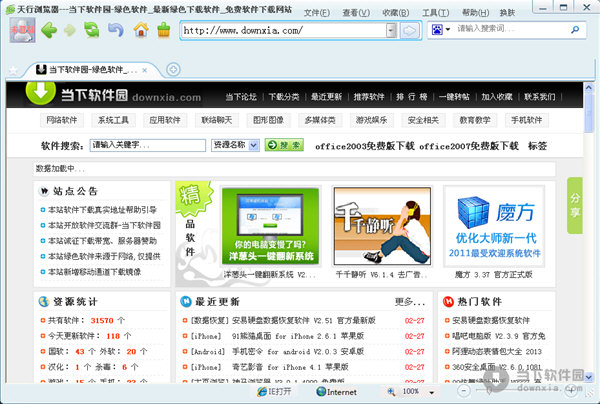Open the 帮助(H) menu
Screen dimensions: 600x404
(x=475, y=13)
